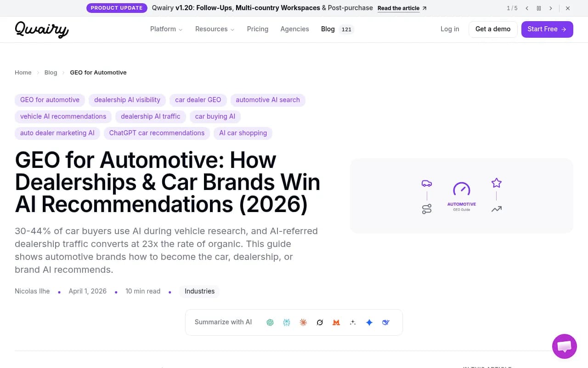The height and width of the screenshot is (368, 588).
Task: Click the author name Nicolas Ilhe
Action: (32, 291)
